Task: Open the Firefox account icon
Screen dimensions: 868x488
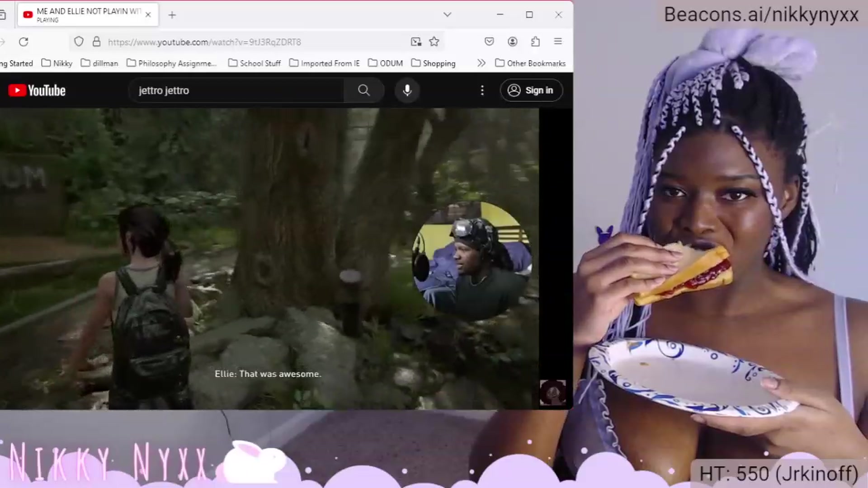Action: [512, 42]
